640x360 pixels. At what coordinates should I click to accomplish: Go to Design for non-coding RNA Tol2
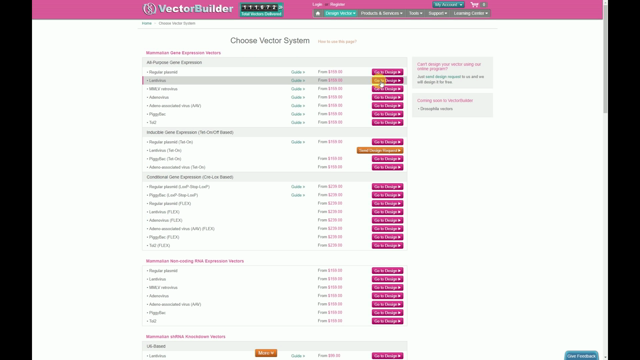click(387, 321)
